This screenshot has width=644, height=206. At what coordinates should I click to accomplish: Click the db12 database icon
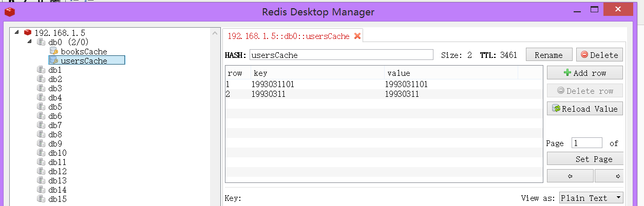click(41, 171)
